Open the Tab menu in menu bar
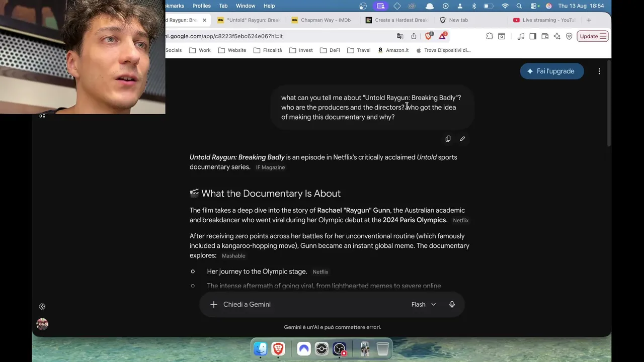Viewport: 644px width, 362px height. tap(223, 6)
